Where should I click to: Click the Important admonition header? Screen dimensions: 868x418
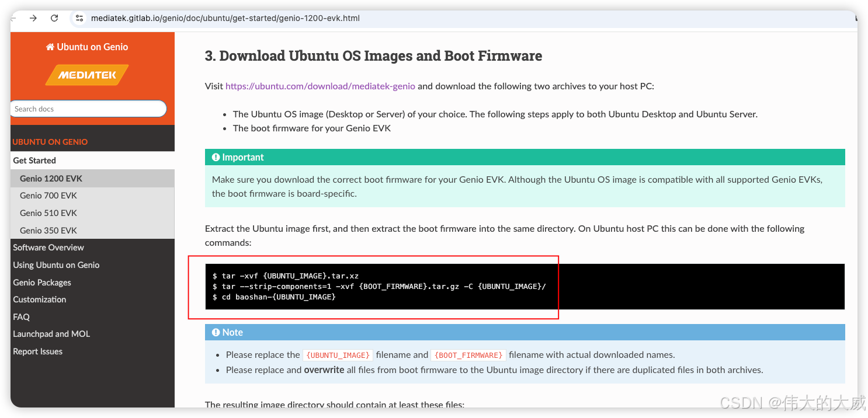pos(525,157)
